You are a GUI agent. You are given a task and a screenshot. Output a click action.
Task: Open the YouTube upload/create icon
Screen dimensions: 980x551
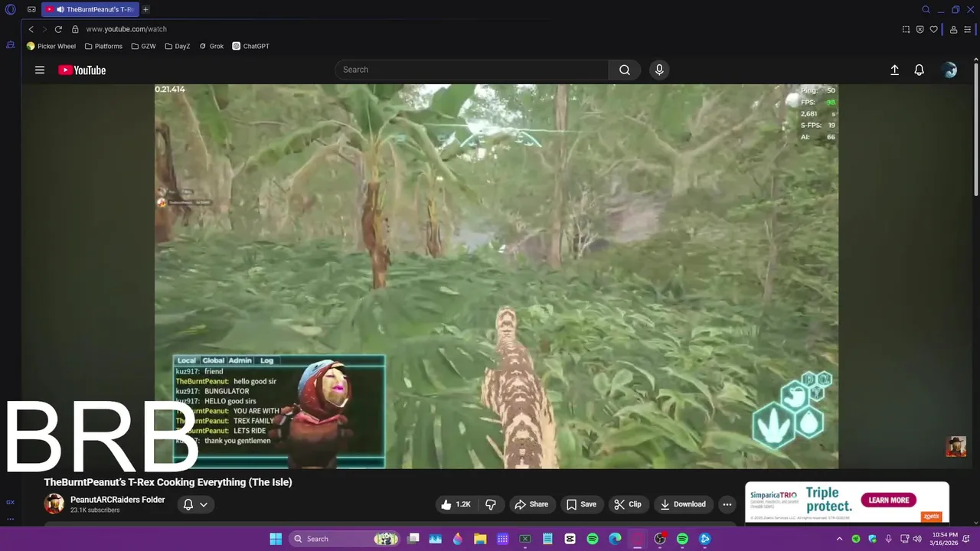tap(894, 70)
